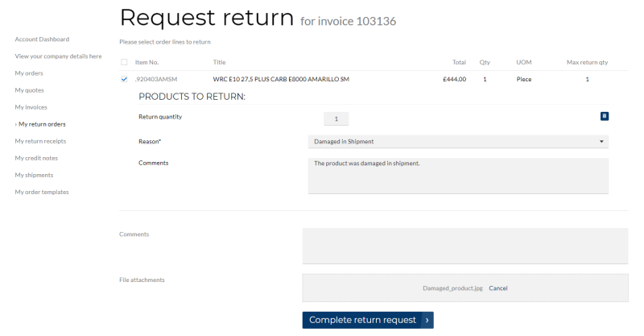Image resolution: width=644 pixels, height=336 pixels.
Task: Cancel the Damaged_product.jpg attachment
Action: (x=497, y=288)
